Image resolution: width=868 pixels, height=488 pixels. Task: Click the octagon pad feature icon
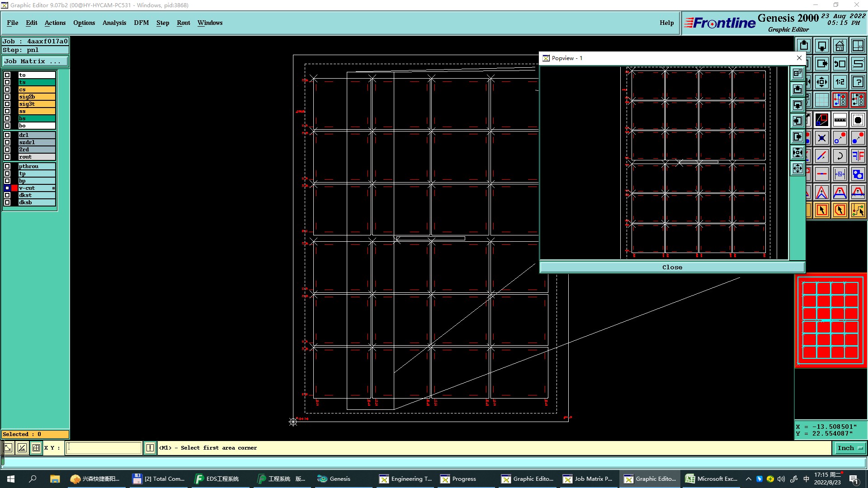[x=858, y=120]
